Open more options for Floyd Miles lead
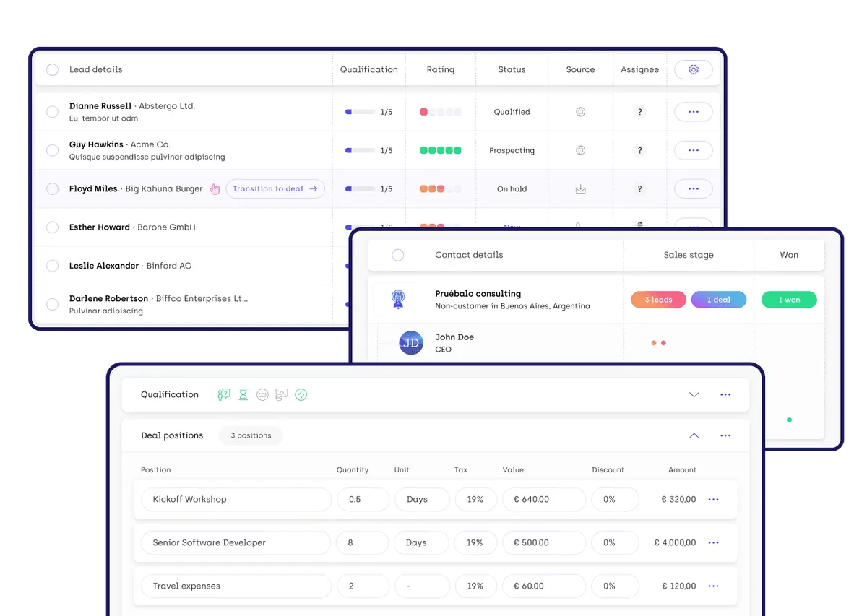This screenshot has height=616, width=867. tap(693, 188)
